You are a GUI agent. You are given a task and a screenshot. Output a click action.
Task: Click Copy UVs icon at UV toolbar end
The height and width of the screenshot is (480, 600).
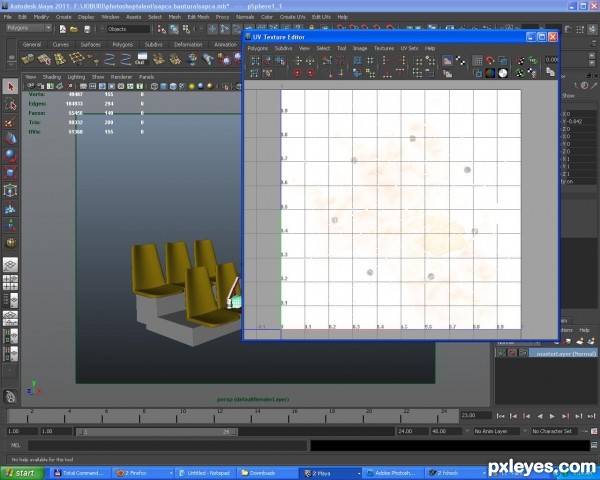[550, 72]
